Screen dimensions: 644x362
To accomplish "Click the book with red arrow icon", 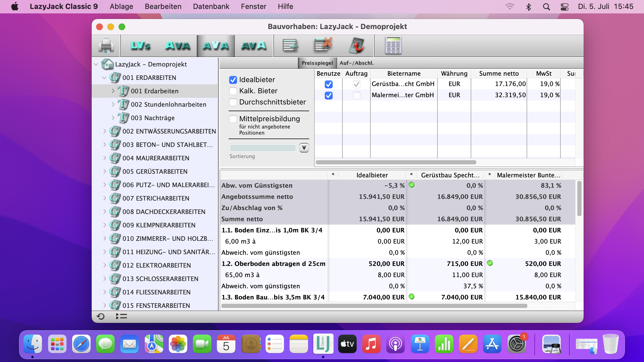I will pyautogui.click(x=356, y=46).
